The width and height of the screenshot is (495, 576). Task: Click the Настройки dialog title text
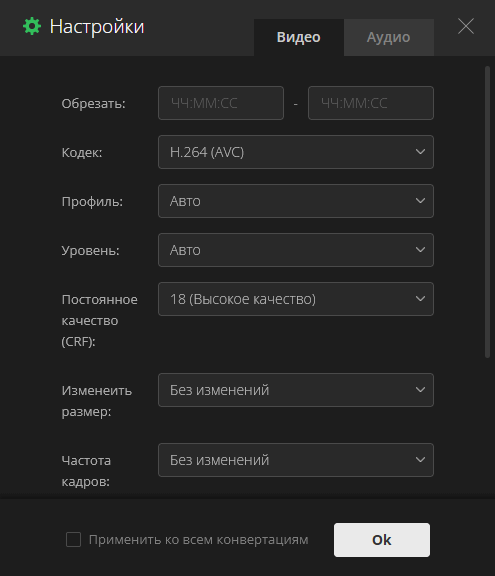click(x=97, y=27)
